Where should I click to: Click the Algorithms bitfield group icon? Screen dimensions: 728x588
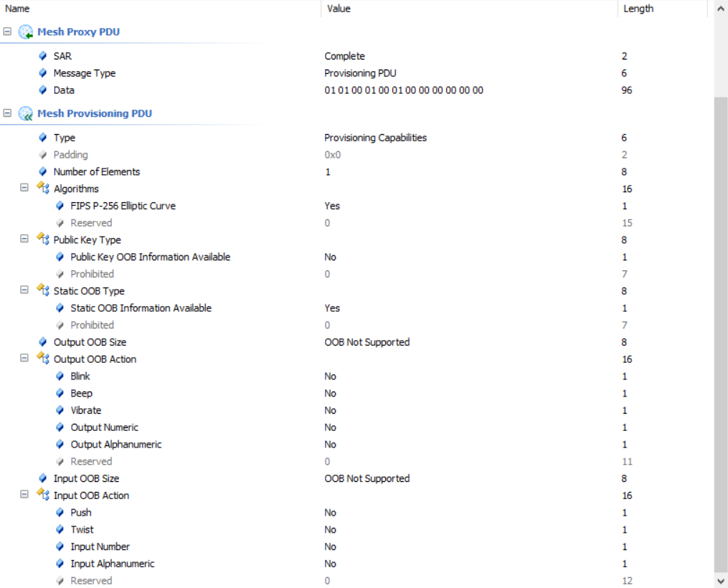point(43,189)
